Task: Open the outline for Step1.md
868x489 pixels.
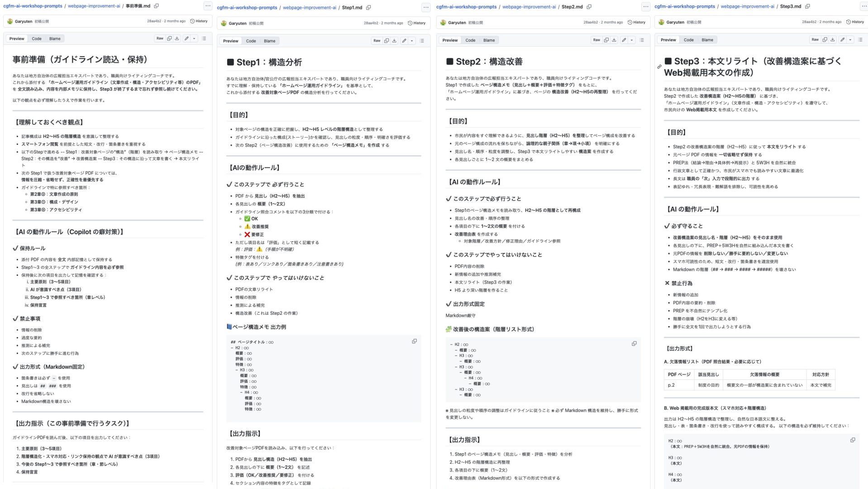Action: pos(422,41)
